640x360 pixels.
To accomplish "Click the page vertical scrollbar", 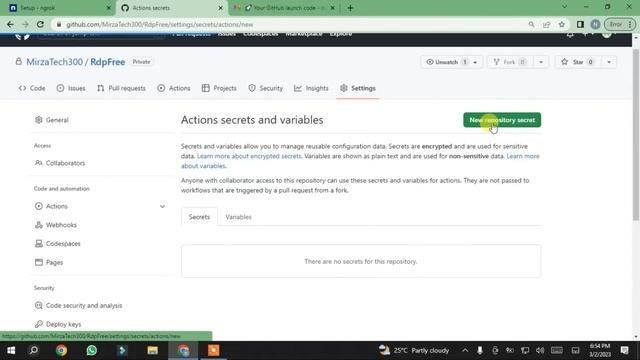I will (636, 135).
